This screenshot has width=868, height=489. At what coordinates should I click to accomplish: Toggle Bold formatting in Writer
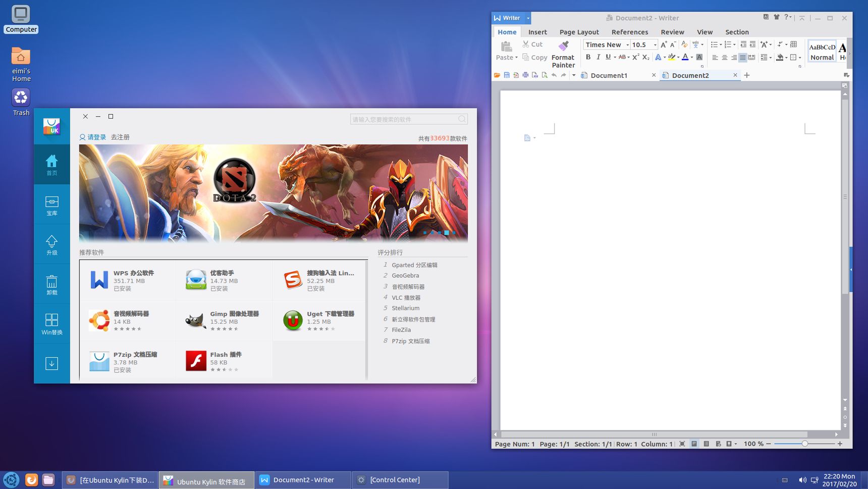(x=588, y=57)
